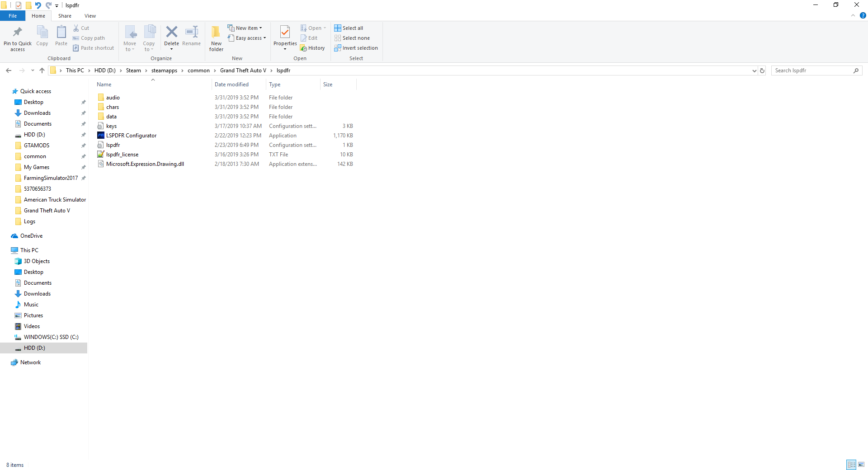Open the Copy to menu
The image size is (868, 470).
click(149, 38)
